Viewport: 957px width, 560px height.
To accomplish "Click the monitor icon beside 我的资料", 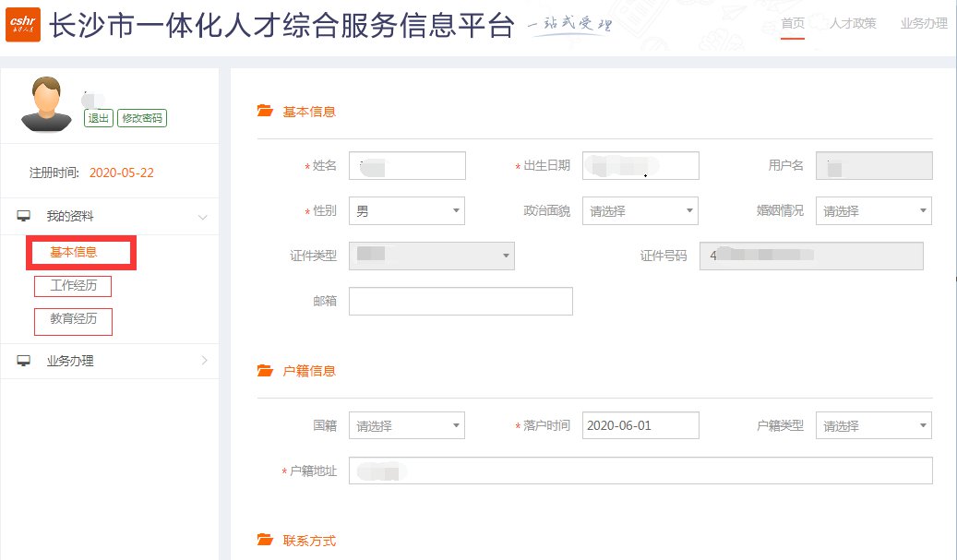I will tap(24, 216).
